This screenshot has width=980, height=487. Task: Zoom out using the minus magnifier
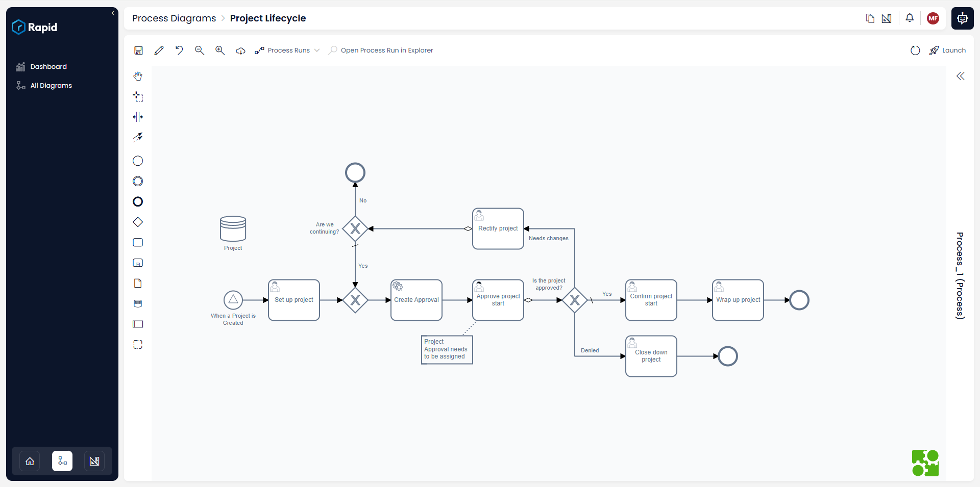tap(200, 50)
